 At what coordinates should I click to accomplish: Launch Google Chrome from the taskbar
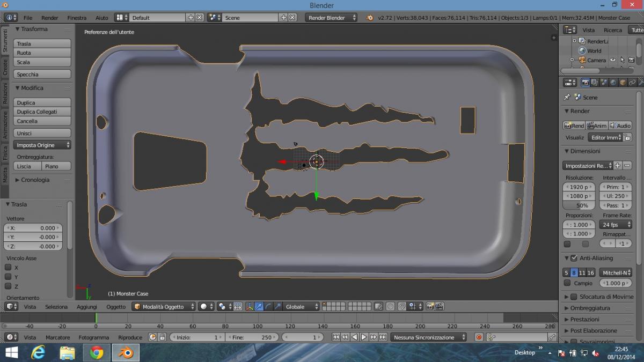pos(97,352)
